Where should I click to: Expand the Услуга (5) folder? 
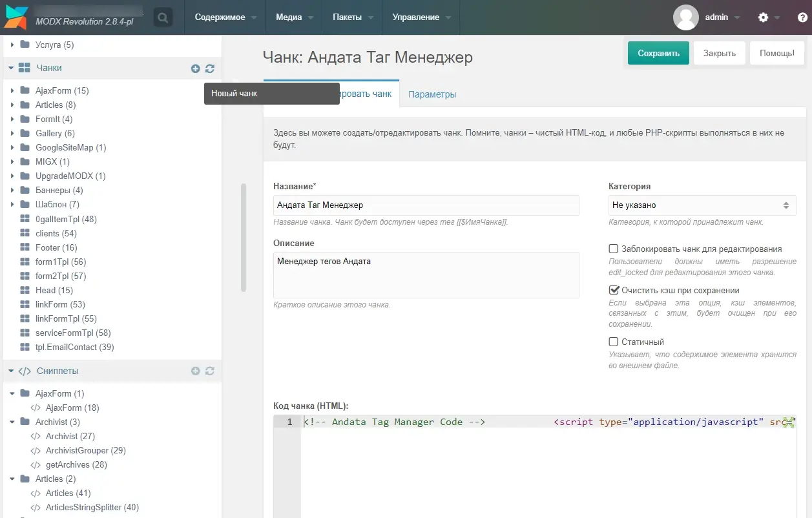click(x=12, y=45)
